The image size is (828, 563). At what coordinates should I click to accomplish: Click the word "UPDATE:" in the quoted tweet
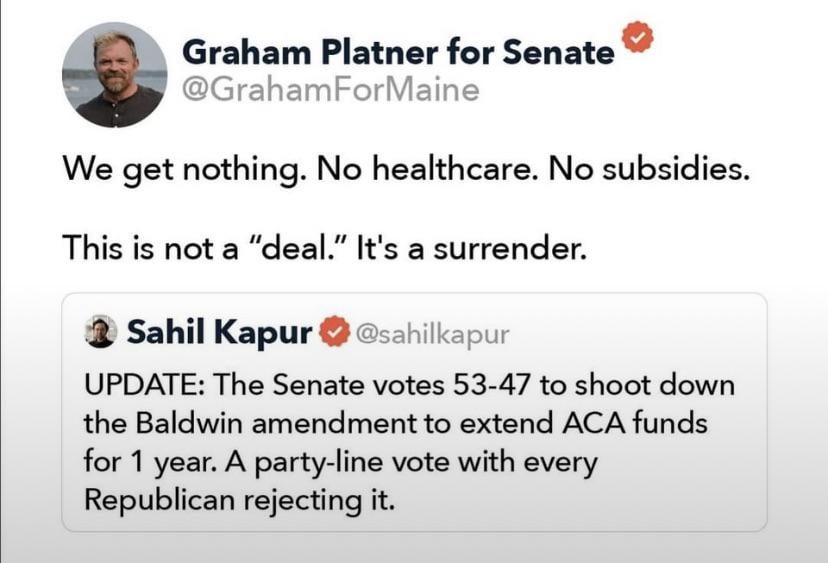pos(139,384)
